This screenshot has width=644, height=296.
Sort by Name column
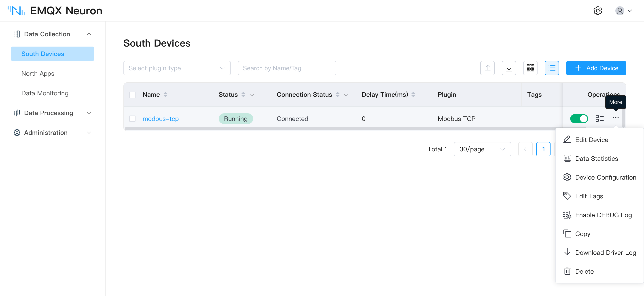pos(165,94)
